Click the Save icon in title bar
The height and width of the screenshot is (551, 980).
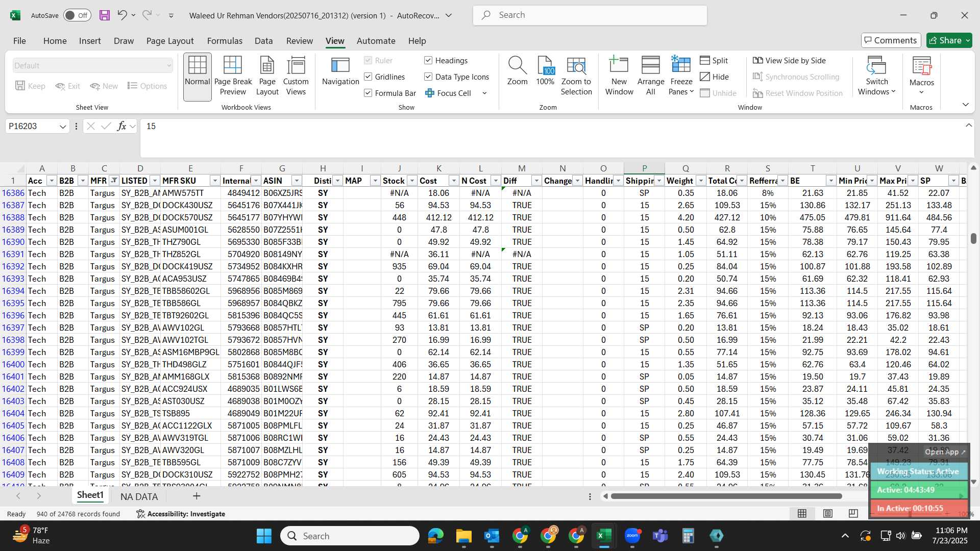105,15
